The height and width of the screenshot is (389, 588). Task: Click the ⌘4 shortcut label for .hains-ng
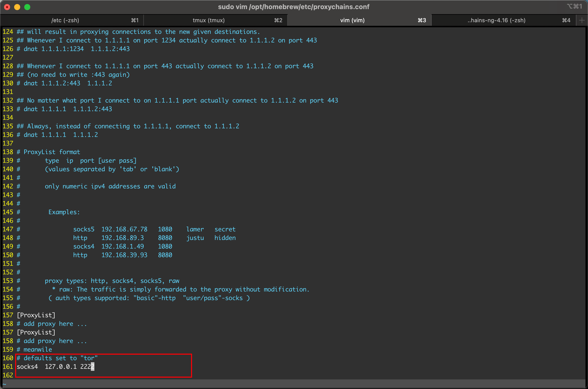566,20
